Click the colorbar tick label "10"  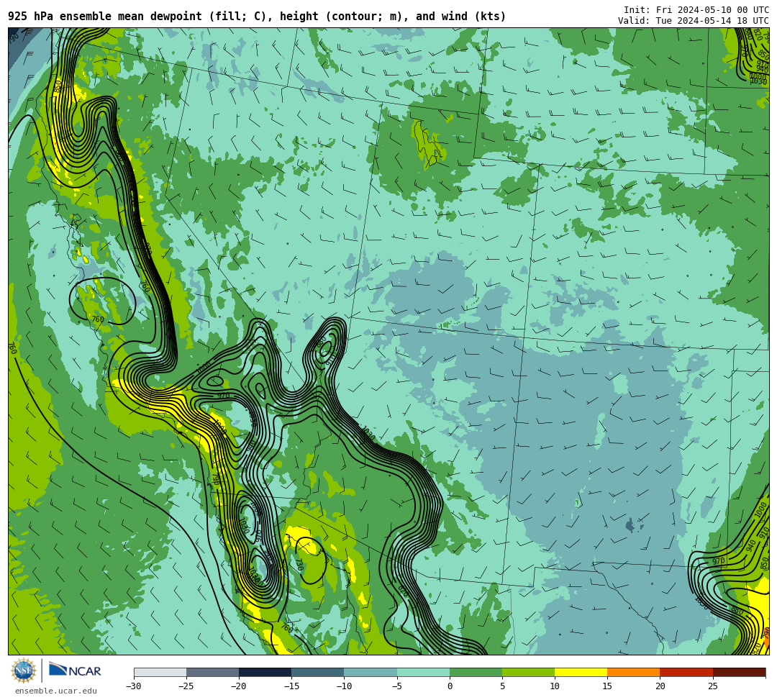[555, 686]
